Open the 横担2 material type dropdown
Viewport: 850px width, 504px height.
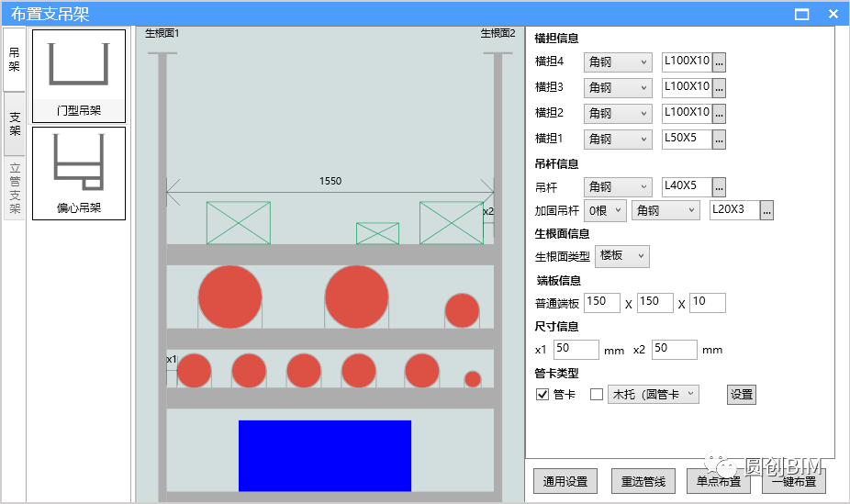click(x=618, y=114)
